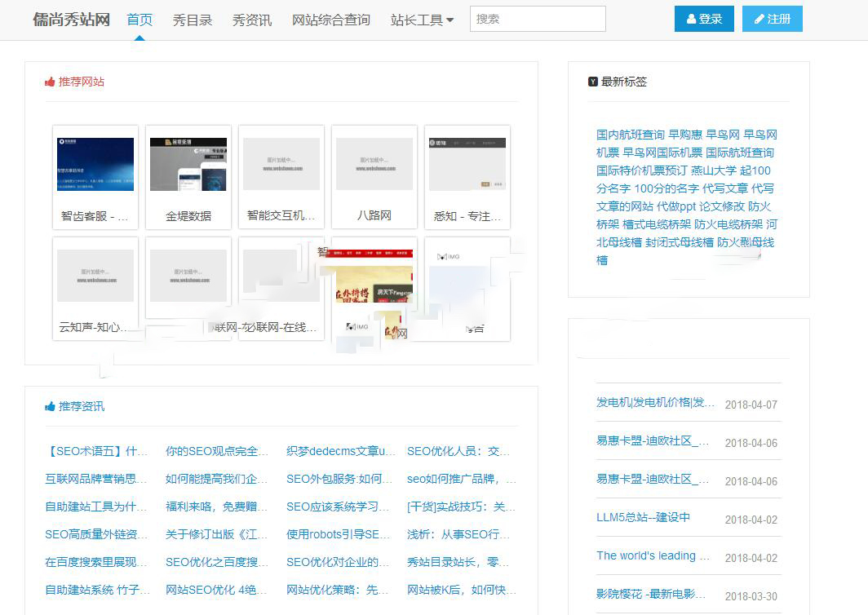The image size is (868, 615).
Task: Open the LLM5总站--建设中 link
Action: 643,517
